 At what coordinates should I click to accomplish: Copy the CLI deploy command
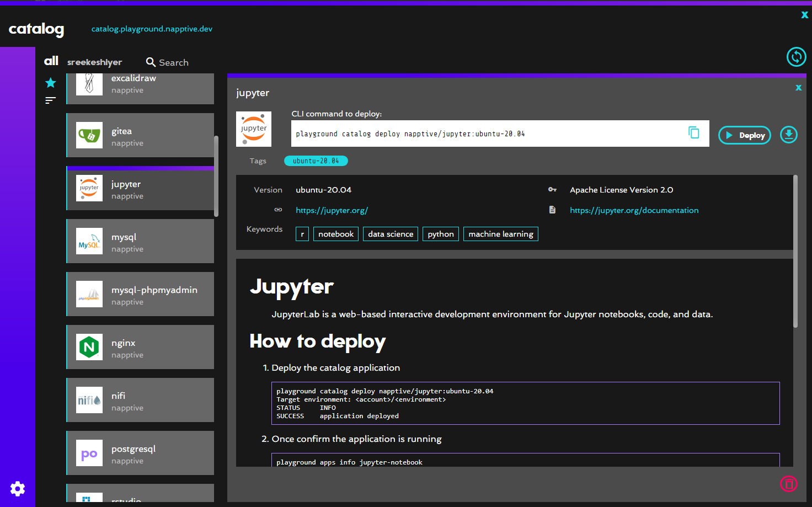(693, 132)
